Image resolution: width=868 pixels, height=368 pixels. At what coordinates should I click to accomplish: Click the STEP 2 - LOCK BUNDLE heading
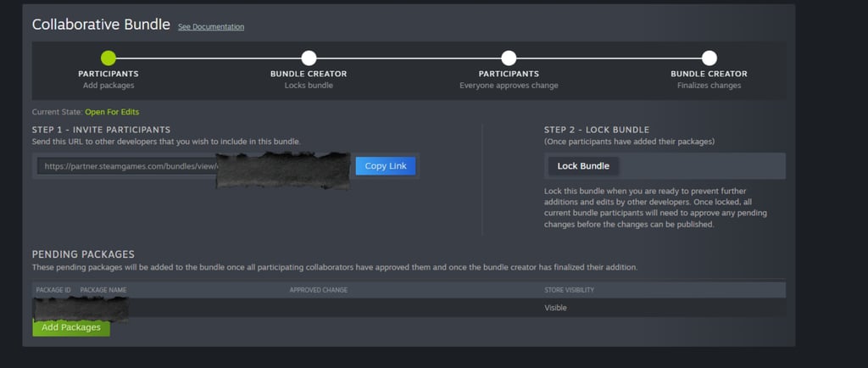coord(596,130)
